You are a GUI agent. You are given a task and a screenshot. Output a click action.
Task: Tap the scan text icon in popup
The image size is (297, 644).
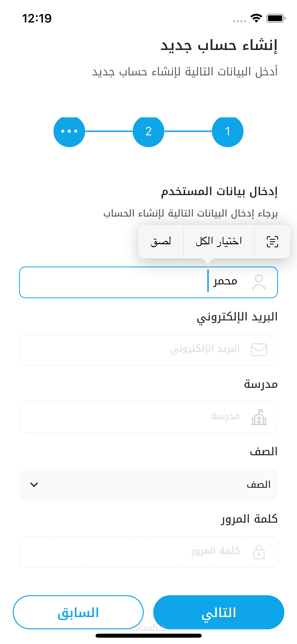tap(272, 242)
